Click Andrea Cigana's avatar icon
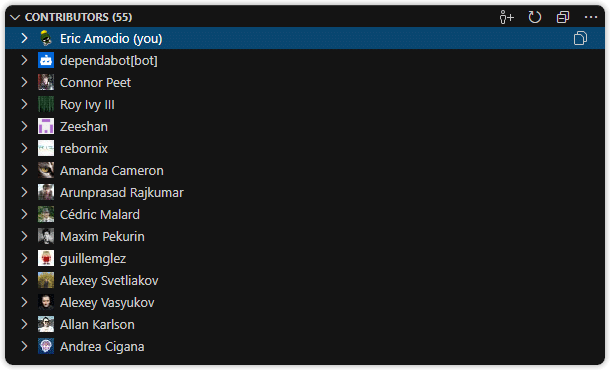The height and width of the screenshot is (370, 610). pos(46,346)
